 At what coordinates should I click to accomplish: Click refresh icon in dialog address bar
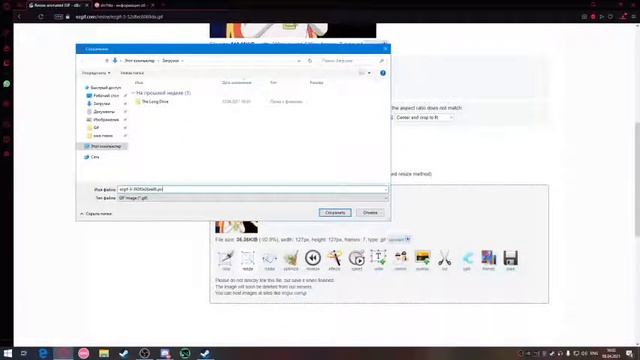pyautogui.click(x=310, y=61)
